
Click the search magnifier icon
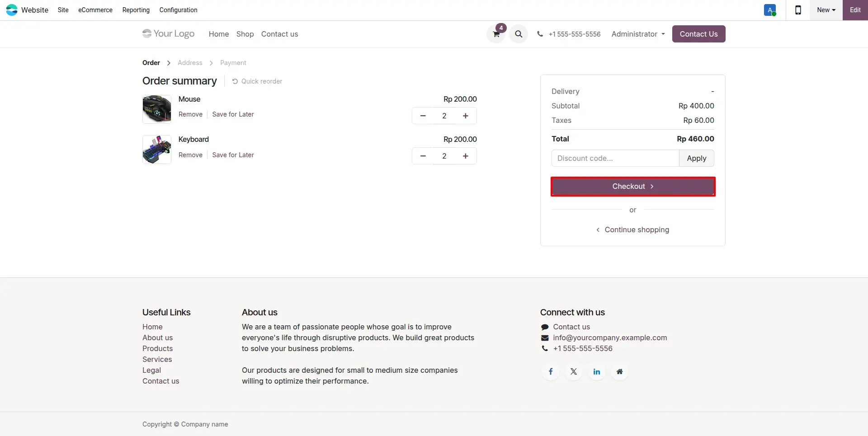[519, 34]
